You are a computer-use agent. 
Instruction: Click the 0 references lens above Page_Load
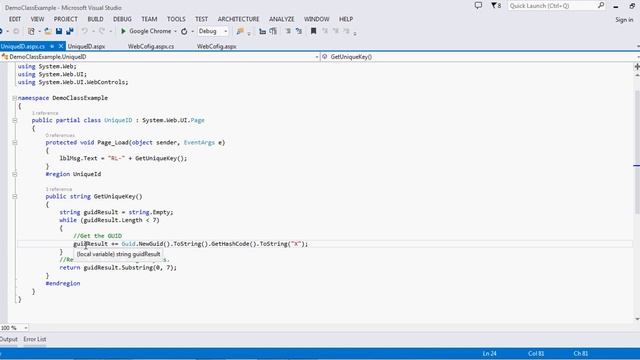point(60,135)
